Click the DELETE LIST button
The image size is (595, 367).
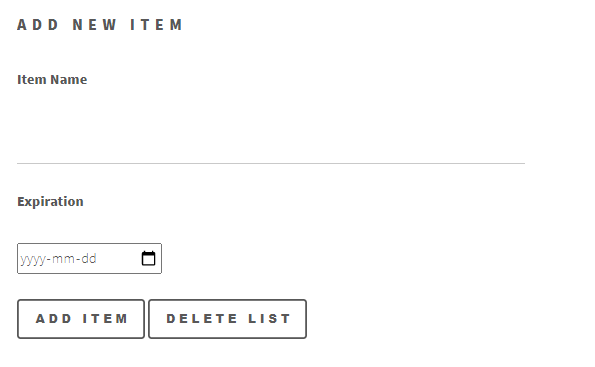(x=227, y=319)
